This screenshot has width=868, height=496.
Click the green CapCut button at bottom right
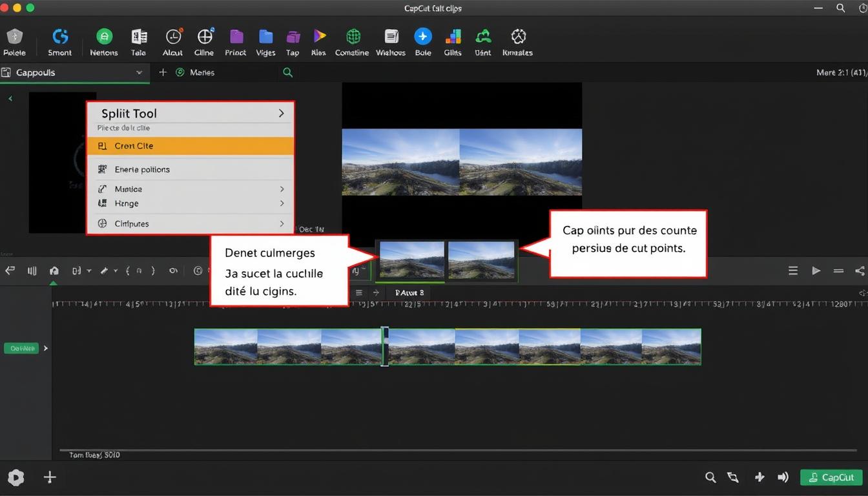pos(832,477)
